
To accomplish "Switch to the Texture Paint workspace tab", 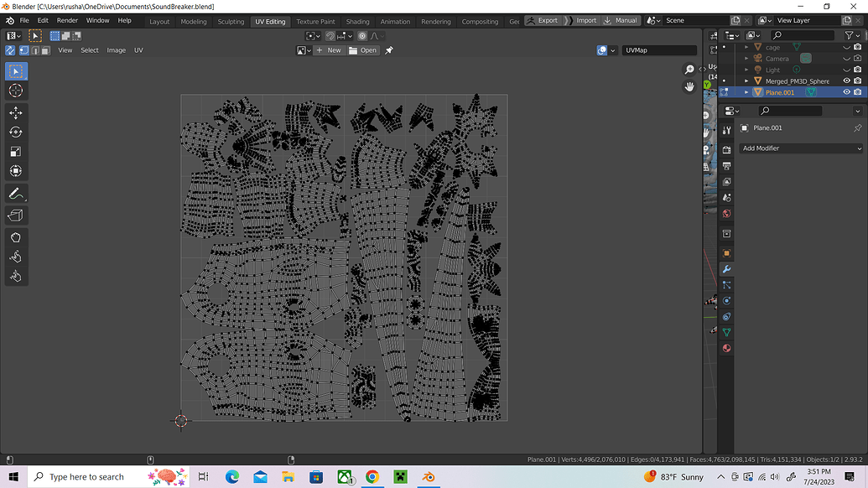I will tap(315, 22).
